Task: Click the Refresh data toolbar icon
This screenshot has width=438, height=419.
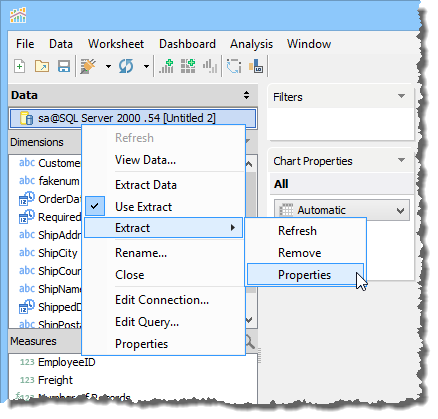Action: click(126, 66)
